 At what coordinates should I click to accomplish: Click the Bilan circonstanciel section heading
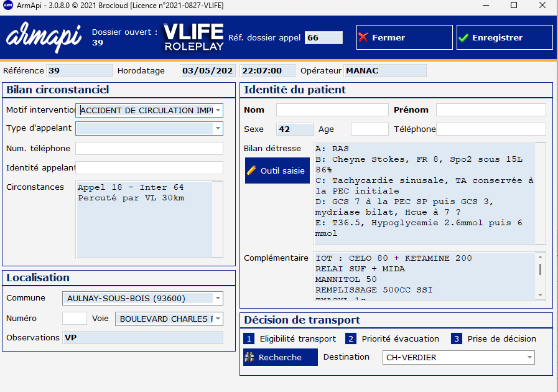58,90
